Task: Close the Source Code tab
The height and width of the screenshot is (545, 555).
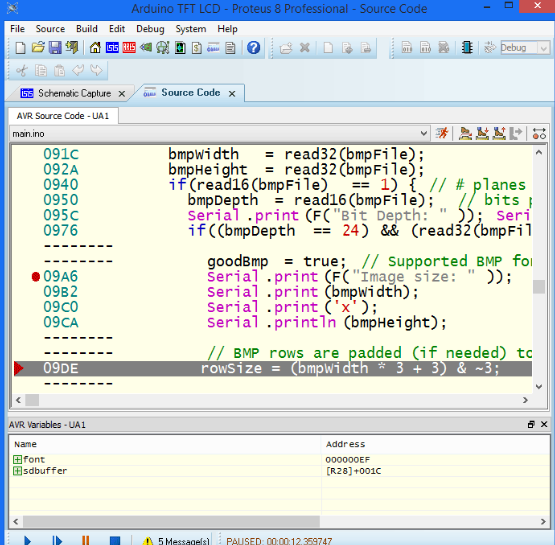Action: [x=232, y=94]
